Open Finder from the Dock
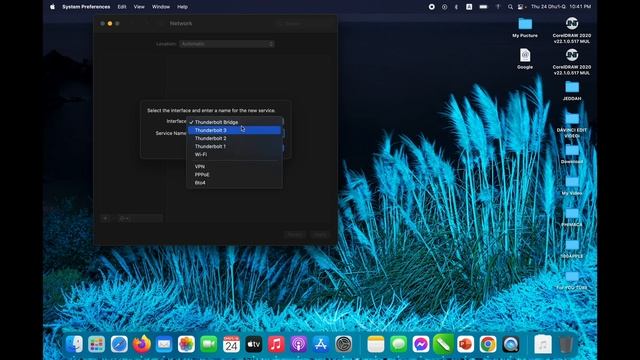 75,344
